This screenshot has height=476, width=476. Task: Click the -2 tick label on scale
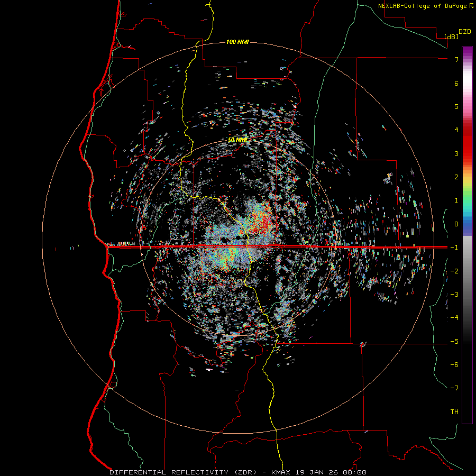coord(454,271)
